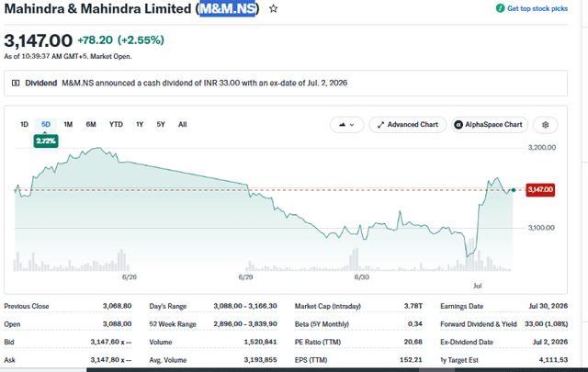Open the chart type dropdown
This screenshot has width=588, height=372.
(x=347, y=125)
